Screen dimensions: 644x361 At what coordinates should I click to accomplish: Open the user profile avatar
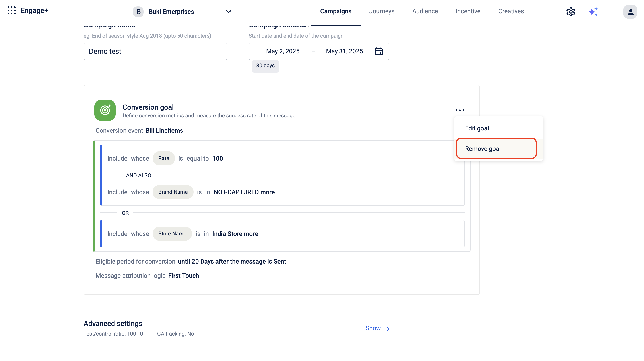point(630,12)
